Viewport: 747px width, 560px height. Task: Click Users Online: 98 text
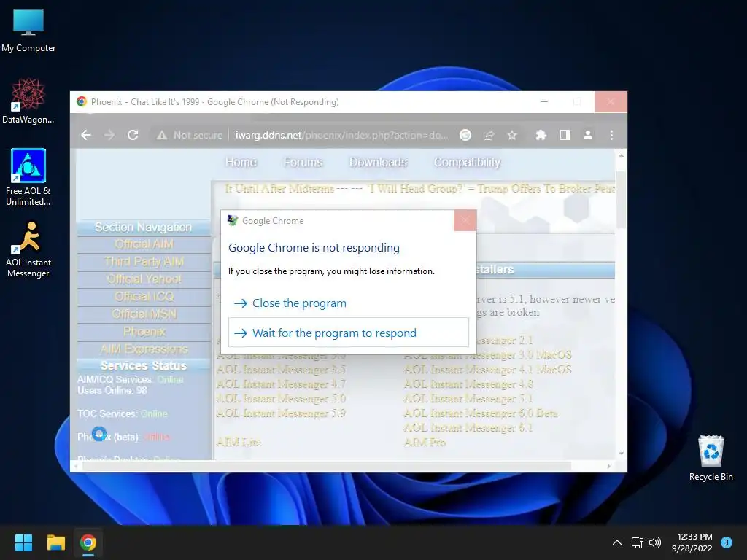(x=112, y=391)
